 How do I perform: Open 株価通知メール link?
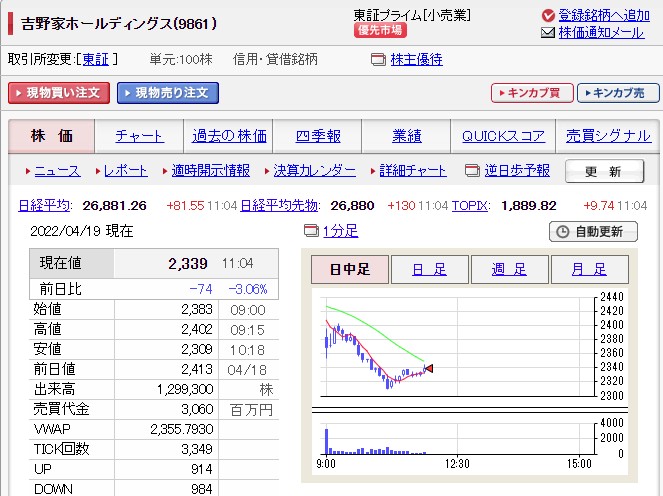coord(601,33)
